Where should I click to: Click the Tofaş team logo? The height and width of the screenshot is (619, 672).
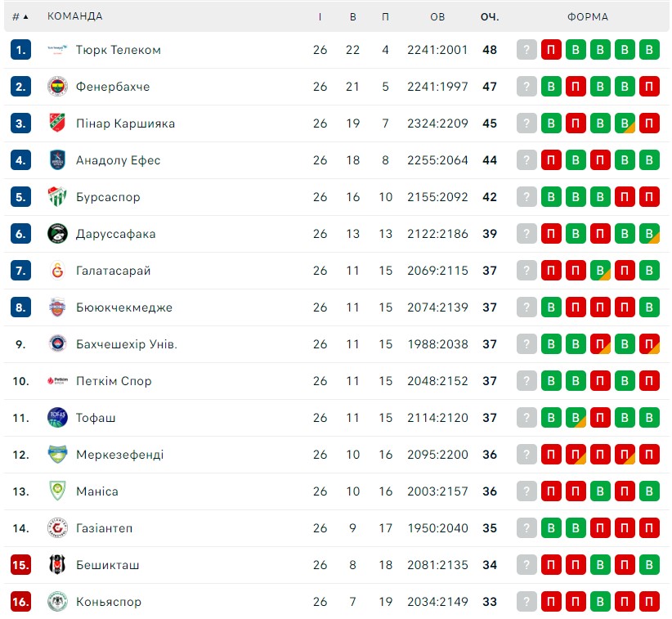57,418
